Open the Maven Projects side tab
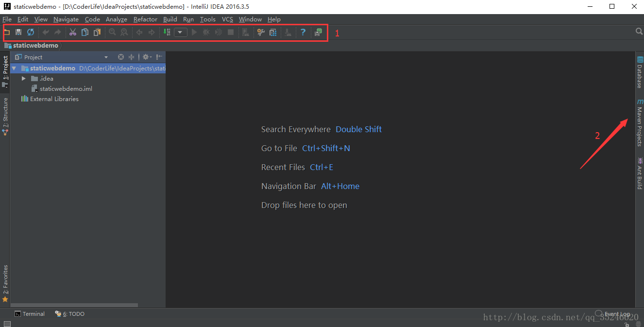The width and height of the screenshot is (644, 327). tap(640, 123)
